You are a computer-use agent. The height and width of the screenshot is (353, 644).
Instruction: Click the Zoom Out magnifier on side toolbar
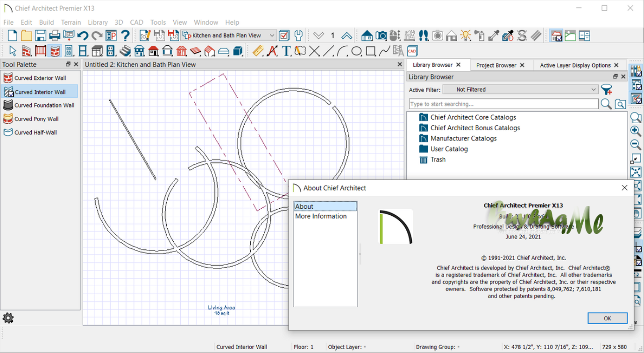tap(636, 144)
